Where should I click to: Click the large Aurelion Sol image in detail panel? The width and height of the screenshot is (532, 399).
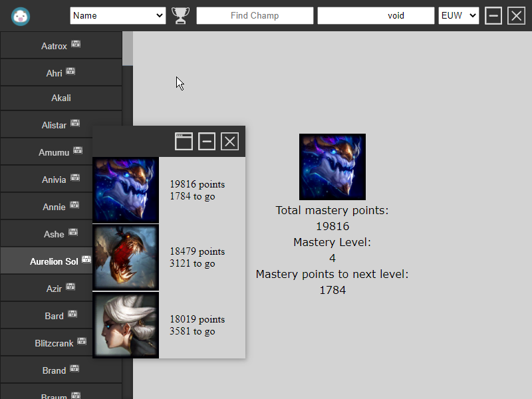pyautogui.click(x=332, y=167)
